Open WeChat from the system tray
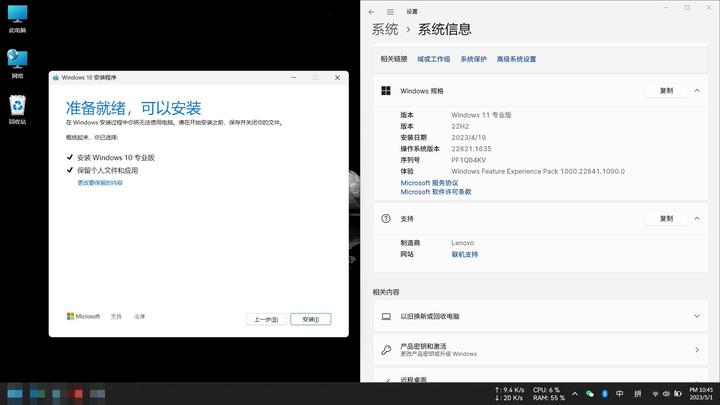720x405 pixels. 590,394
